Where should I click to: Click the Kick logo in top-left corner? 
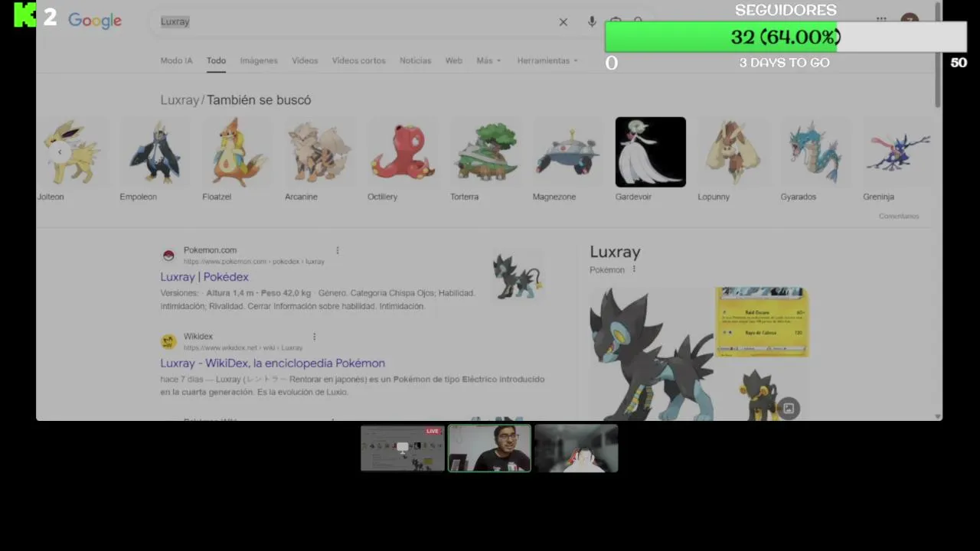(24, 15)
